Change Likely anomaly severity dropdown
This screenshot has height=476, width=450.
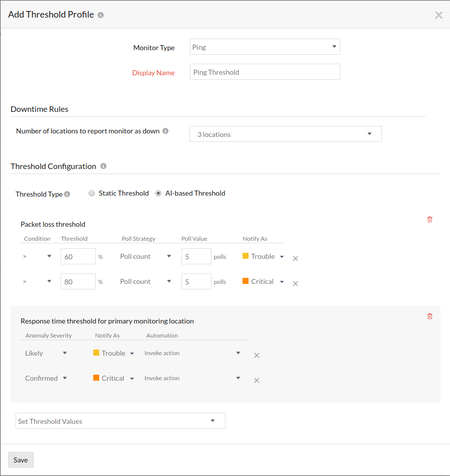[x=46, y=353]
